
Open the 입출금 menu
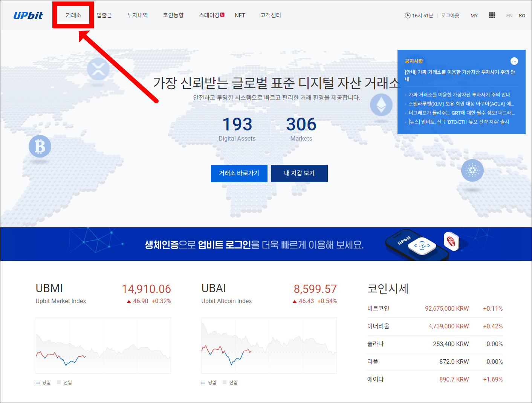(104, 15)
